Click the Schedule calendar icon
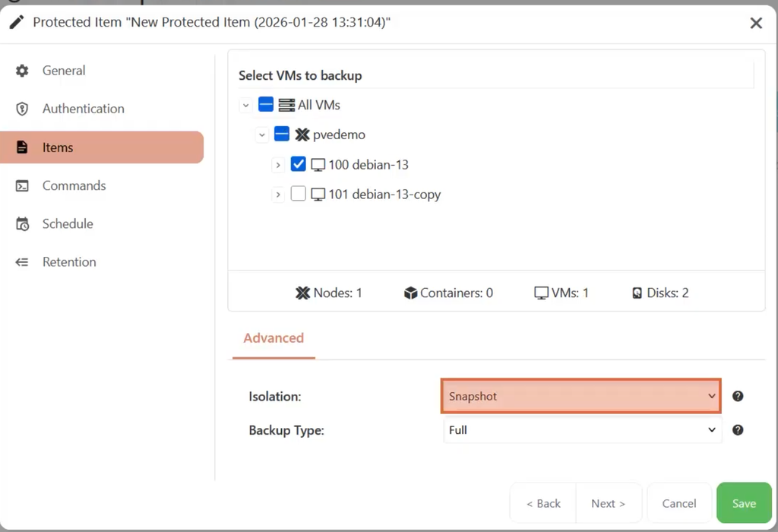Image resolution: width=778 pixels, height=532 pixels. point(22,223)
